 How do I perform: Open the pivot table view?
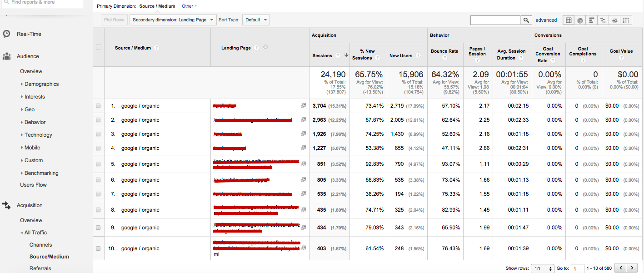click(x=626, y=20)
